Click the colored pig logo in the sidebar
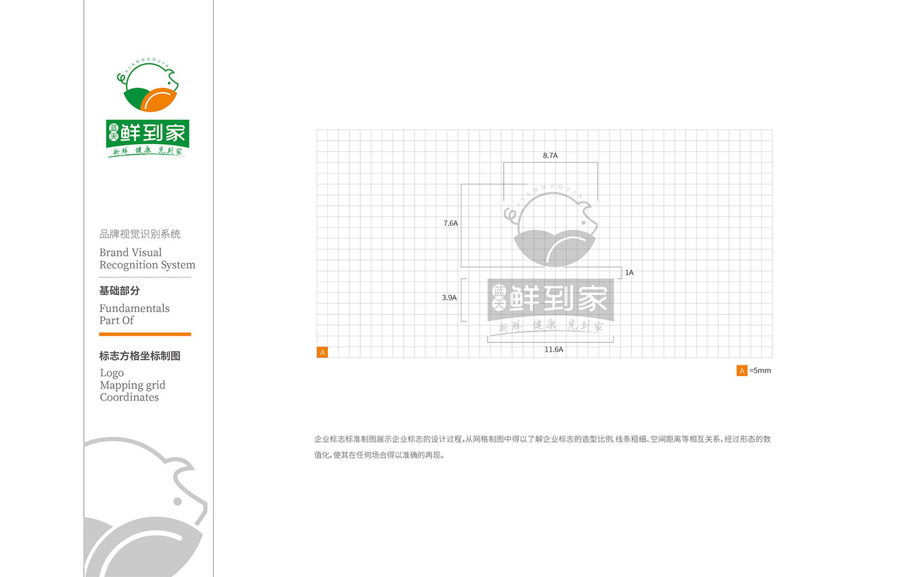 tap(148, 85)
